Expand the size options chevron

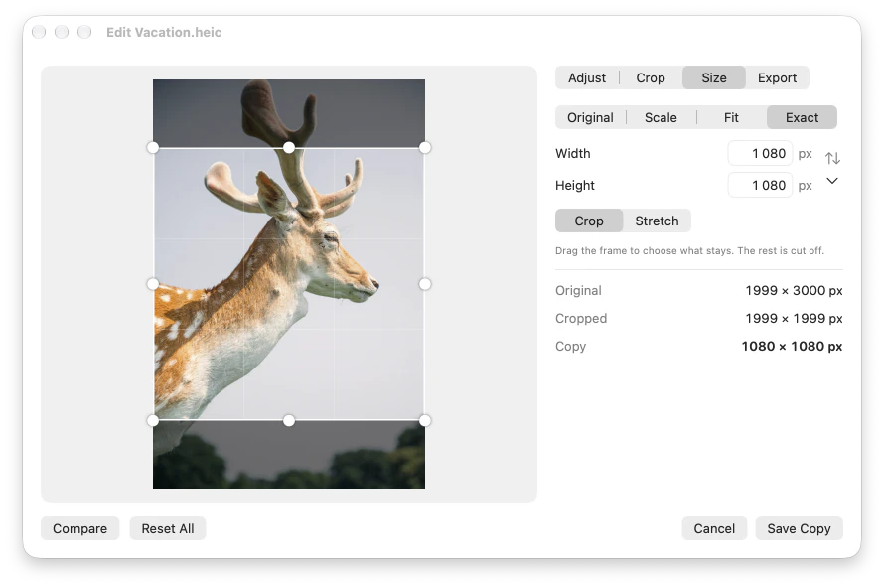(832, 181)
